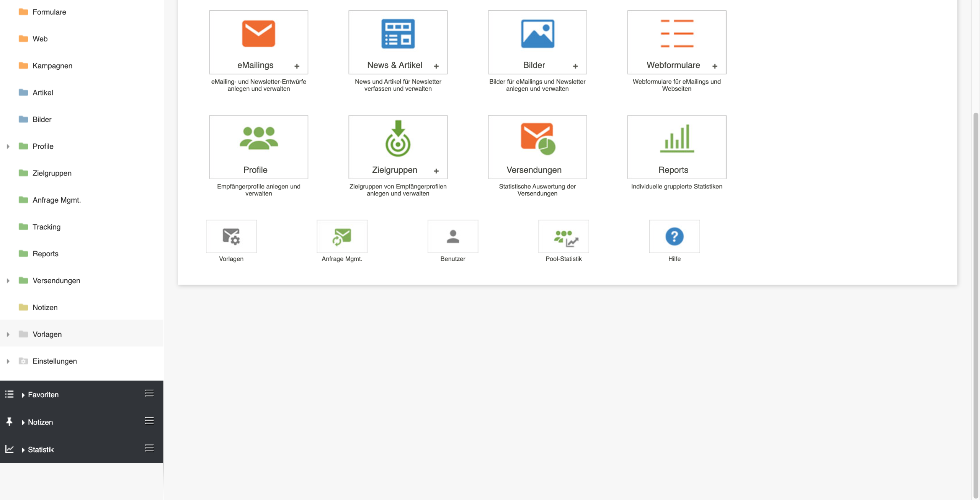Click the Anfrage Mgmt. shortcut icon
The height and width of the screenshot is (500, 980).
pyautogui.click(x=342, y=236)
